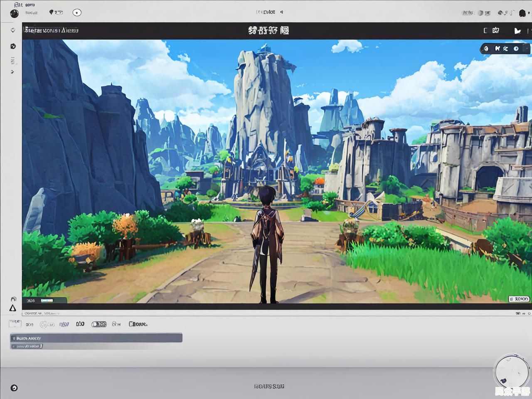Click the centered title in dark header bar

pos(268,30)
